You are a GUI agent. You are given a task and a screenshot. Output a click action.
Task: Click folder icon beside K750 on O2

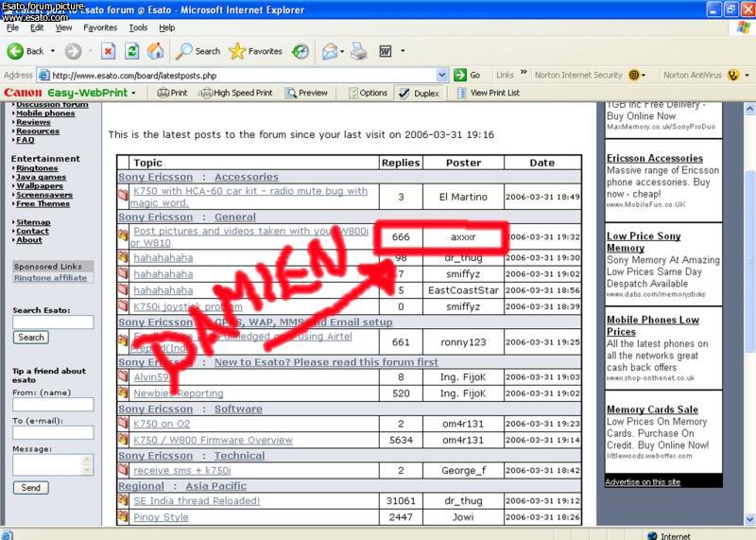point(123,424)
